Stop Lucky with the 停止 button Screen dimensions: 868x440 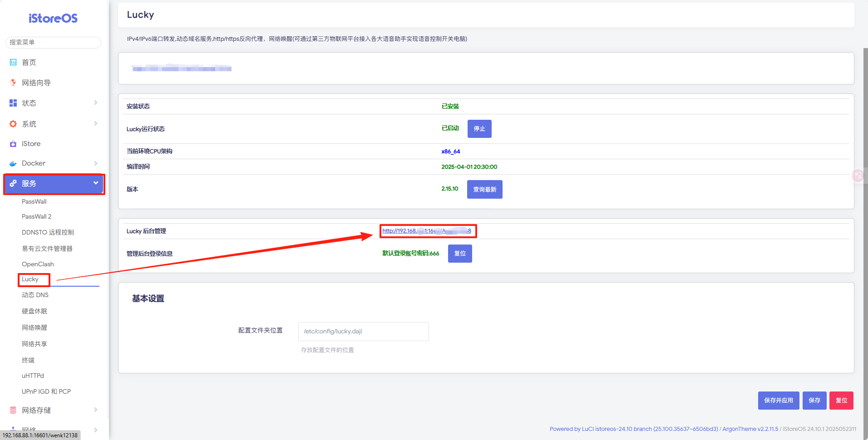point(479,129)
